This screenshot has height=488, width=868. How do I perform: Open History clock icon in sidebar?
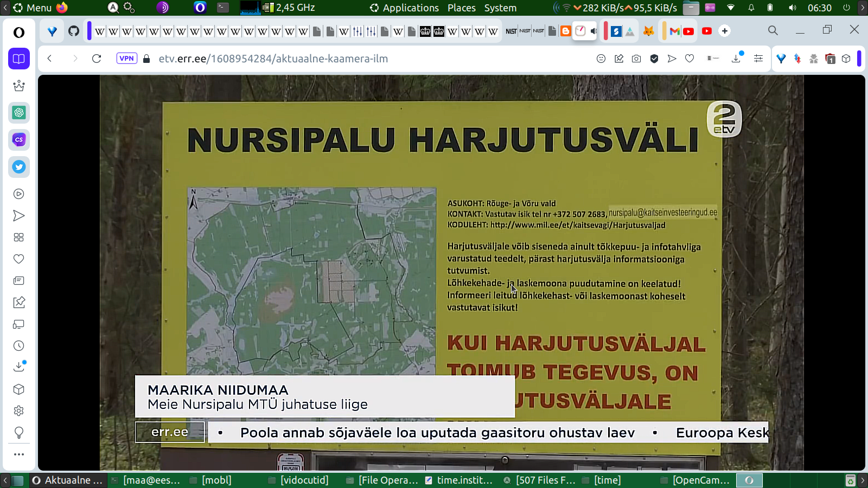pyautogui.click(x=19, y=346)
